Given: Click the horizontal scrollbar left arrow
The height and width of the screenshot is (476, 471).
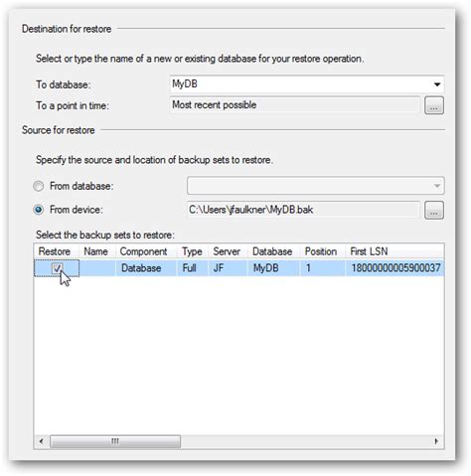Looking at the screenshot, I should pos(42,441).
